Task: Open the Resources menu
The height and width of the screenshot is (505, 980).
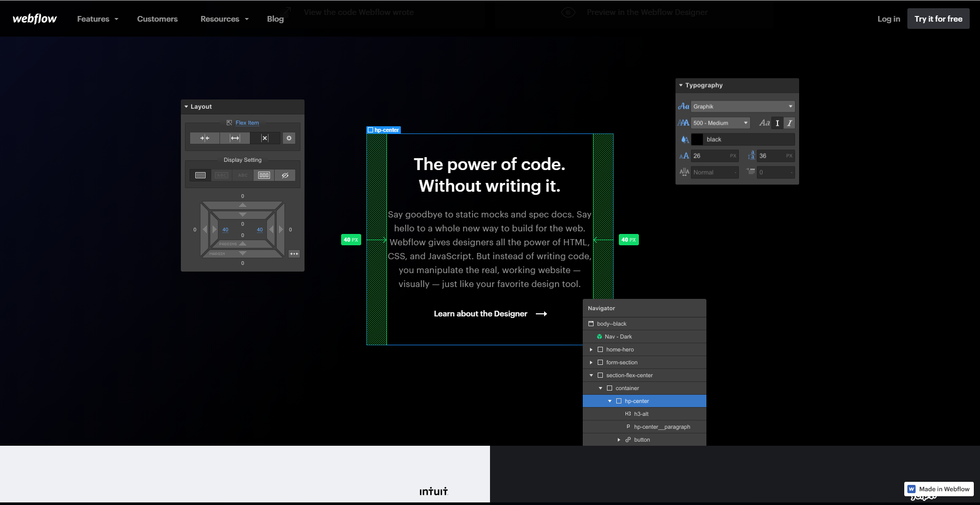Action: tap(224, 19)
